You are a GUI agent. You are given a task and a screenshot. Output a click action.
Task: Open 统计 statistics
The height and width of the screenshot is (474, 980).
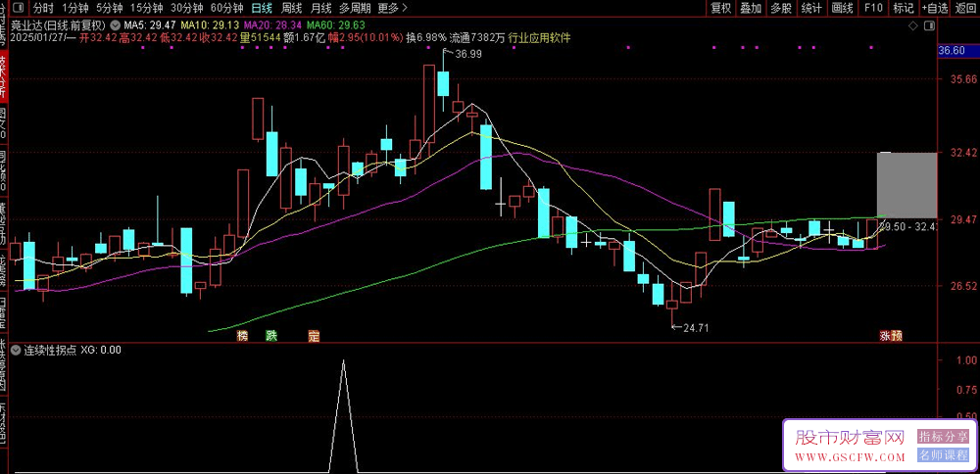[811, 8]
